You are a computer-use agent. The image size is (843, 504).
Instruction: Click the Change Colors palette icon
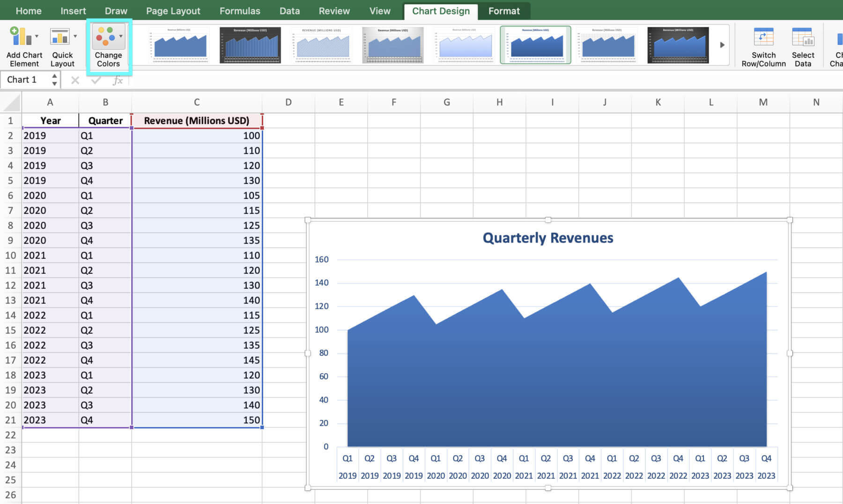[105, 36]
